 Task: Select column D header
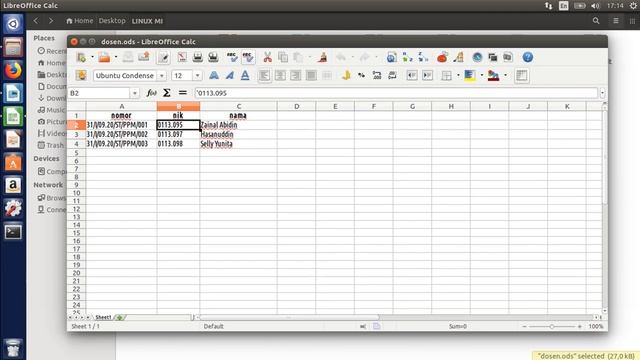pyautogui.click(x=296, y=107)
